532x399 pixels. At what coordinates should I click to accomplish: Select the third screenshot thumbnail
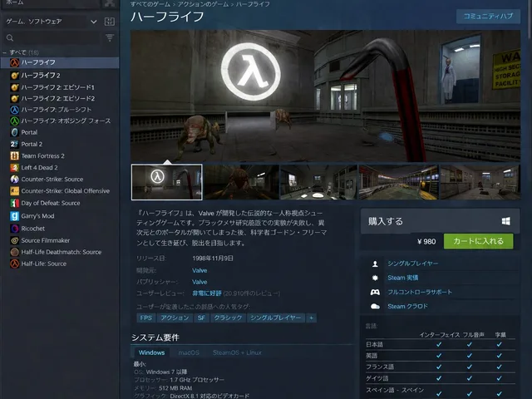pyautogui.click(x=318, y=182)
